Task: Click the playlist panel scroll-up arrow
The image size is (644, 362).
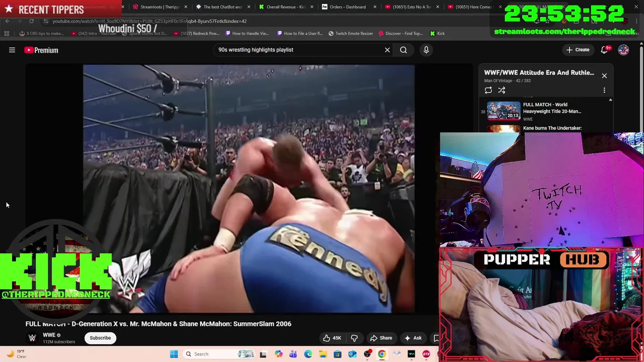Action: [x=610, y=100]
